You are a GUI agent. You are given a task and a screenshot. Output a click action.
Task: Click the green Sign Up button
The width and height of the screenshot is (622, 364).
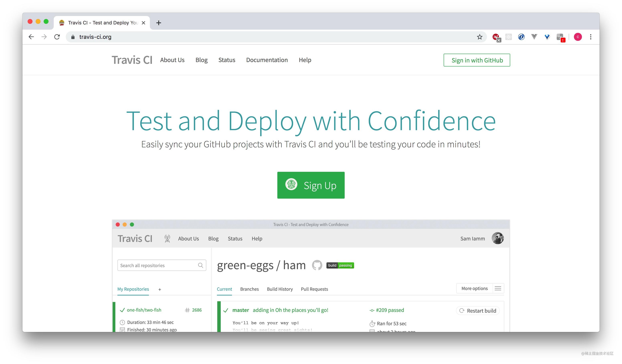click(x=311, y=185)
